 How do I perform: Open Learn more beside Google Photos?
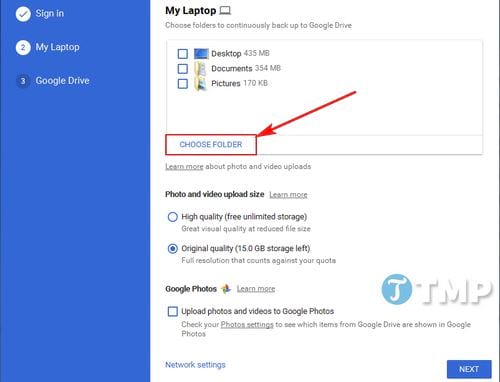[256, 289]
